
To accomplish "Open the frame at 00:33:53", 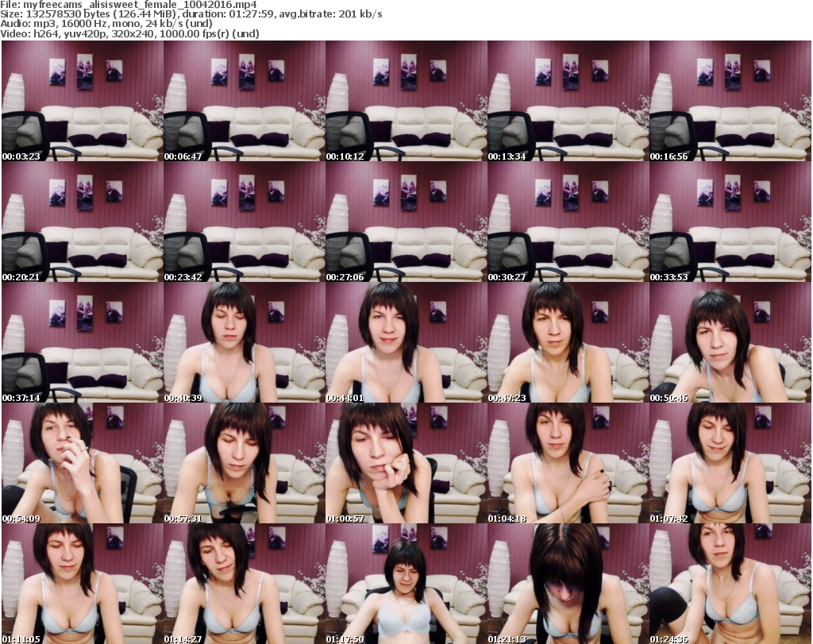I will point(730,222).
